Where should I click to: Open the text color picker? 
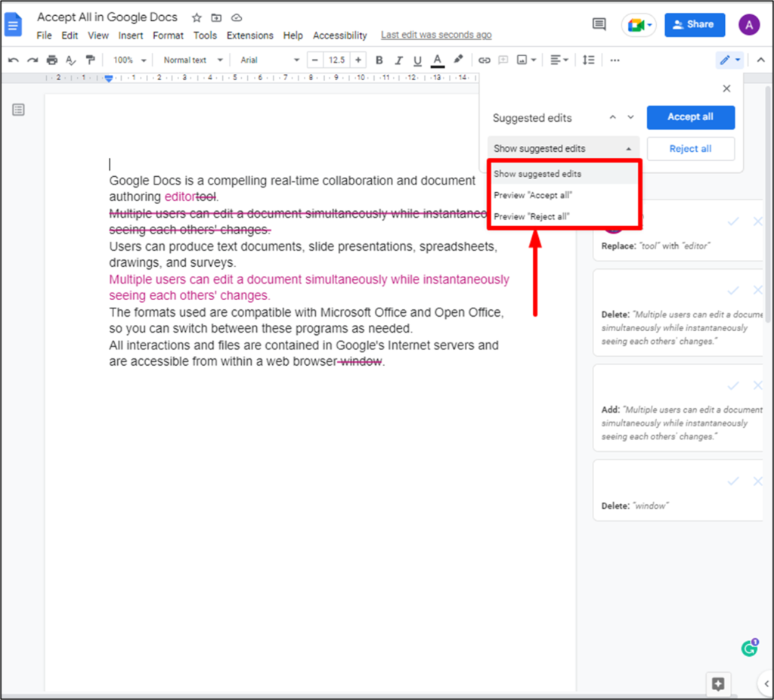click(x=438, y=60)
